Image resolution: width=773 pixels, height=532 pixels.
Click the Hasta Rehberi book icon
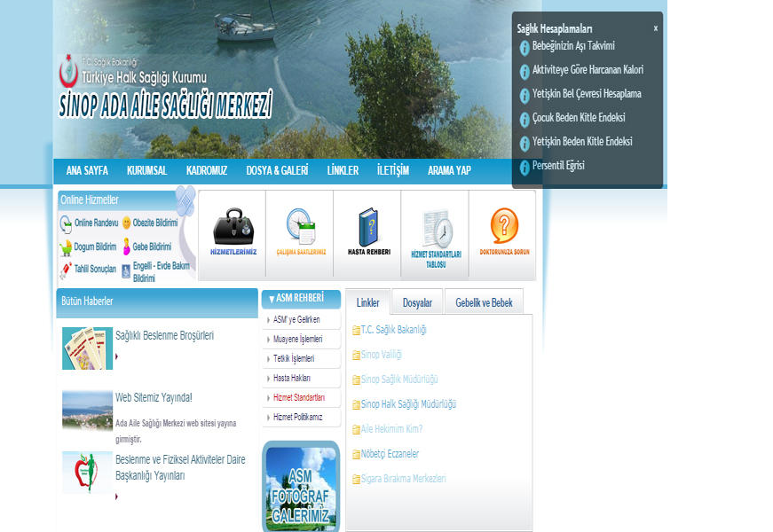[367, 226]
